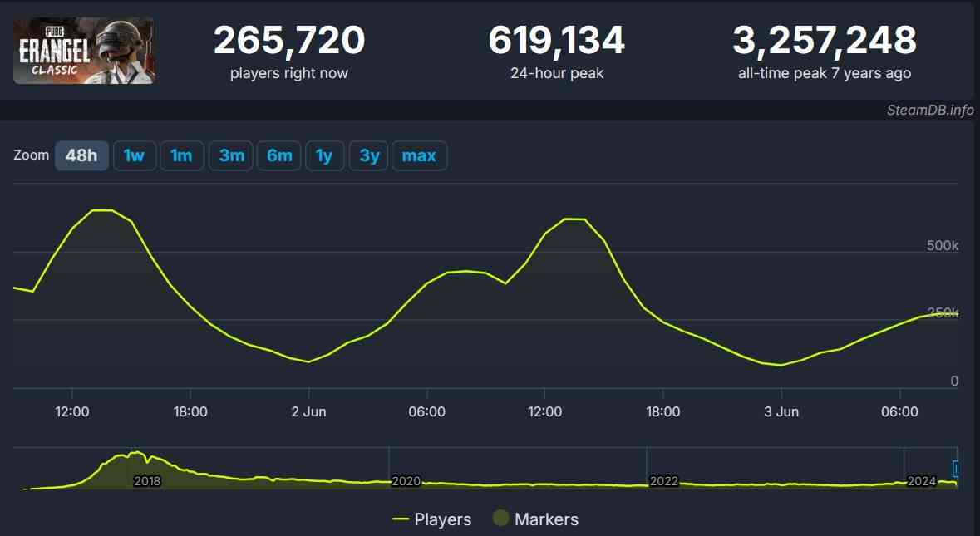Zoom the chart to 3y
Screen dimensions: 980x536
click(x=369, y=155)
